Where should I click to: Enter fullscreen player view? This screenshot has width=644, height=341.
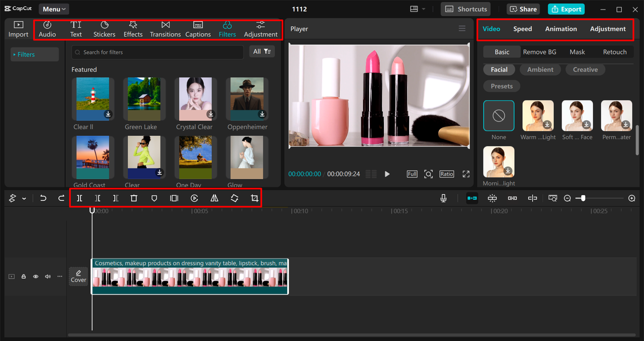tap(466, 174)
